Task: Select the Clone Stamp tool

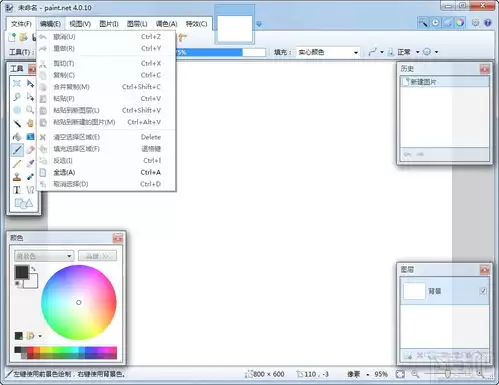Action: click(17, 177)
